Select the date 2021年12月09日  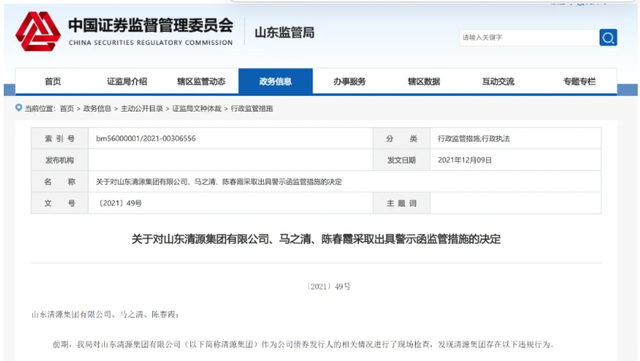(464, 160)
